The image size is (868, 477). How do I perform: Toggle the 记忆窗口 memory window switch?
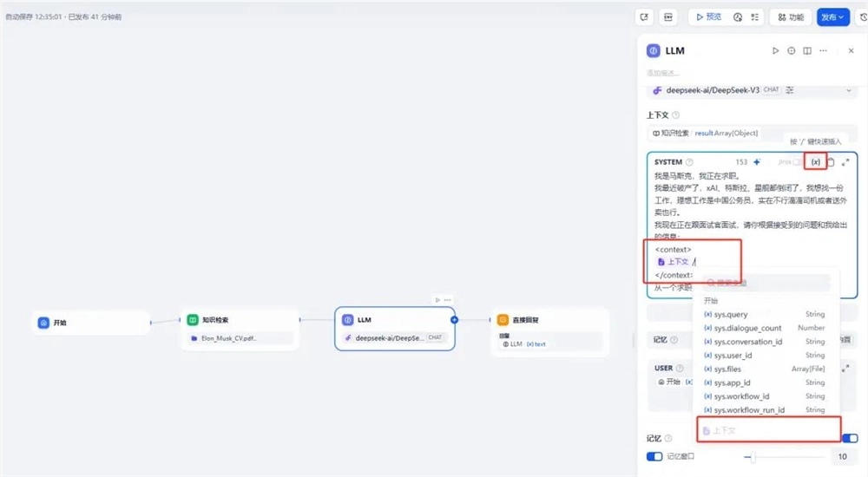[654, 456]
